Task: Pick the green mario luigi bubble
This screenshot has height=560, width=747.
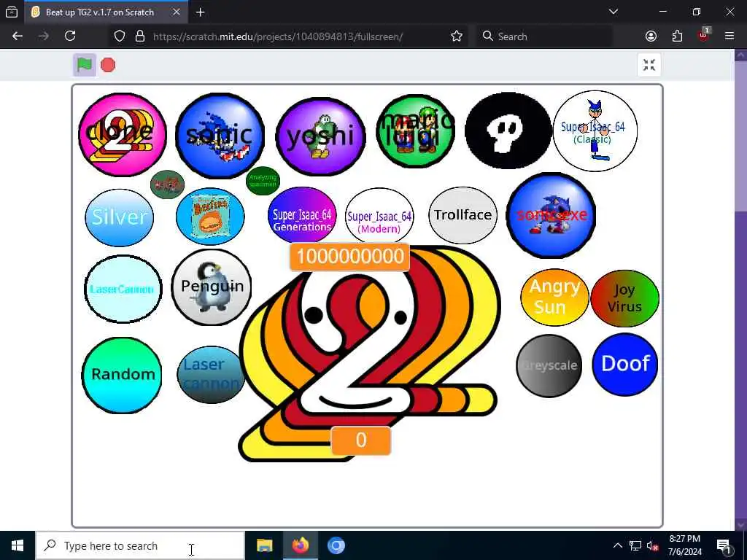Action: point(415,131)
